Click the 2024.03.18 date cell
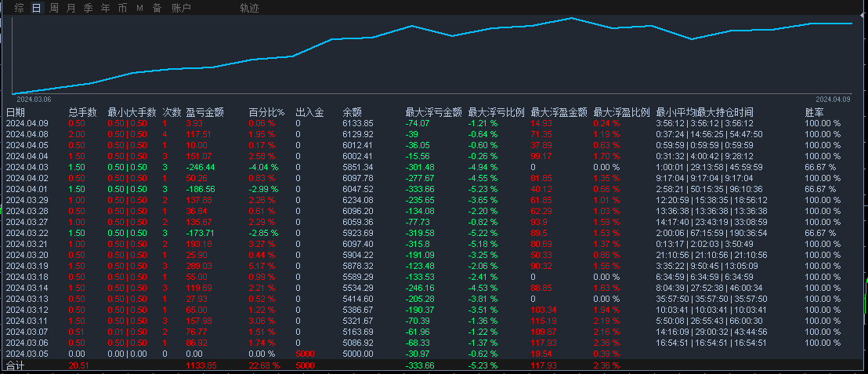This screenshot has height=374, width=868. click(x=27, y=277)
